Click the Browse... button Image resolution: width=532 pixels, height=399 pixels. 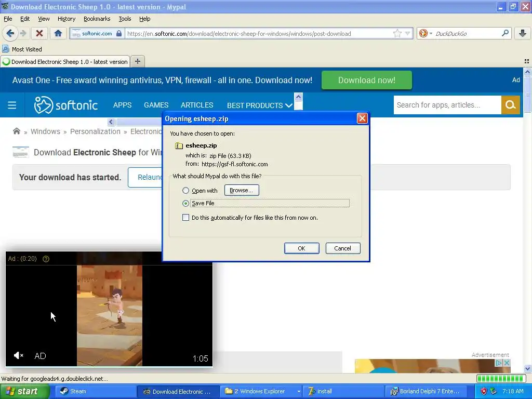point(242,190)
